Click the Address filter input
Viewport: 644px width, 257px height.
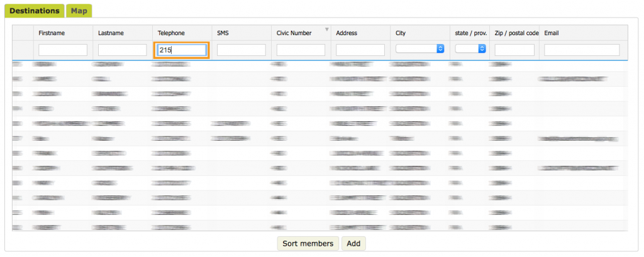[x=360, y=50]
